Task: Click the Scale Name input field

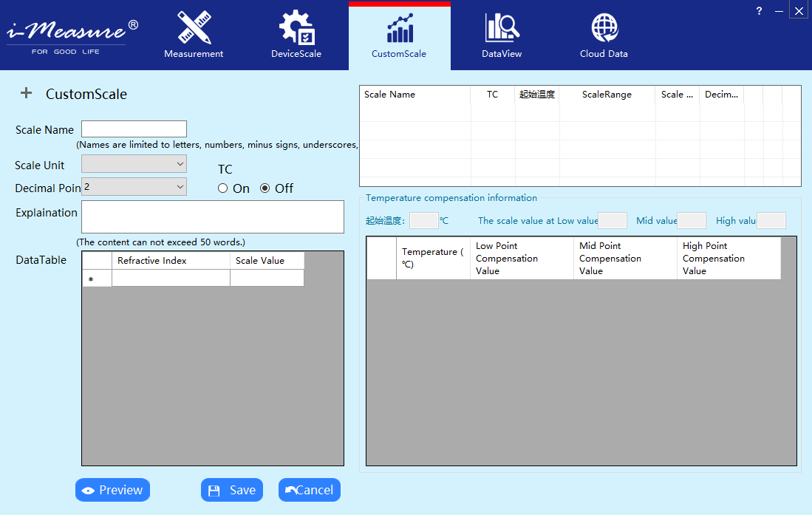Action: click(x=134, y=129)
